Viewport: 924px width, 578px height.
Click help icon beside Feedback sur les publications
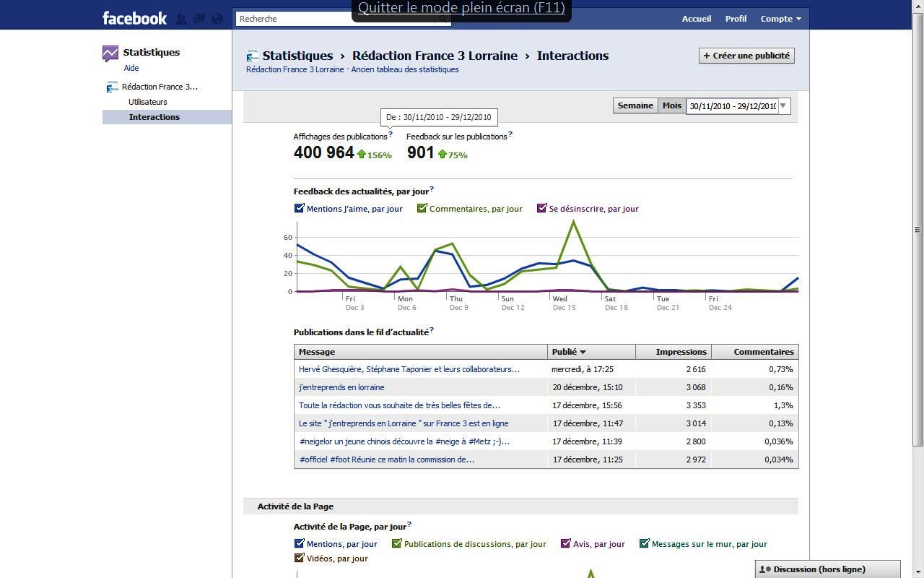[x=510, y=134]
